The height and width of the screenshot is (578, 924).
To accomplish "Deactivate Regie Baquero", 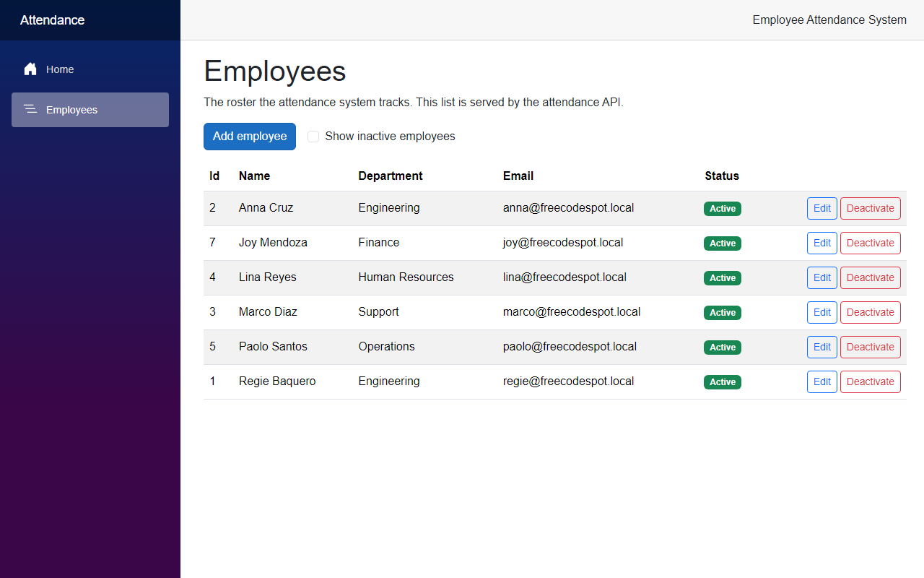I will pos(871,381).
